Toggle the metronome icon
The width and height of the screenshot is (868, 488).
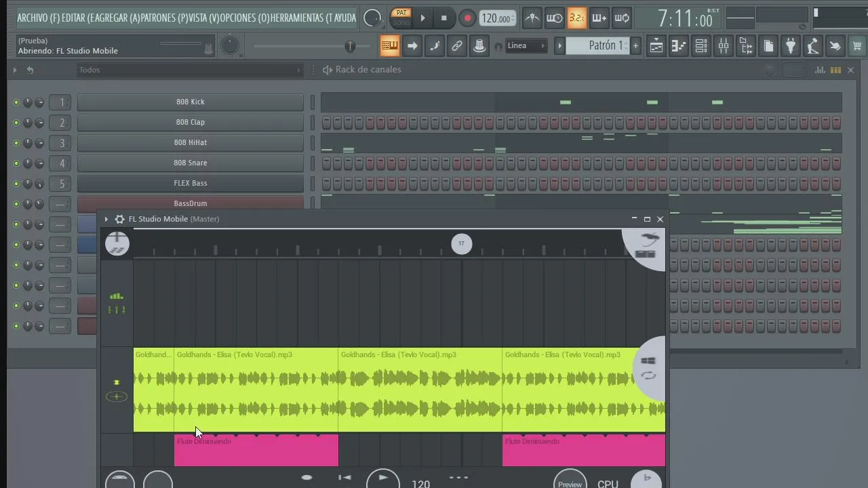(532, 18)
